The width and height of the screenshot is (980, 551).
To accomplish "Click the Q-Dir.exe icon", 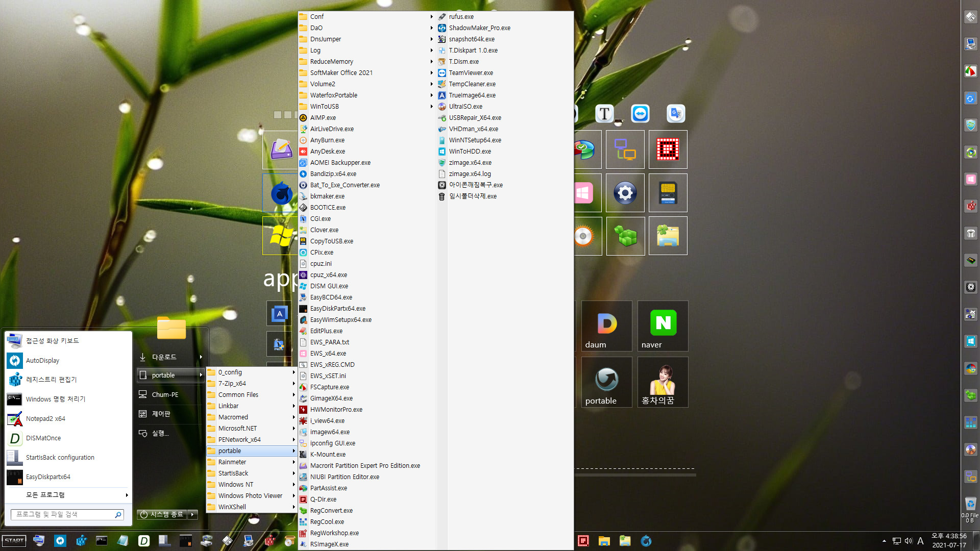I will [303, 499].
